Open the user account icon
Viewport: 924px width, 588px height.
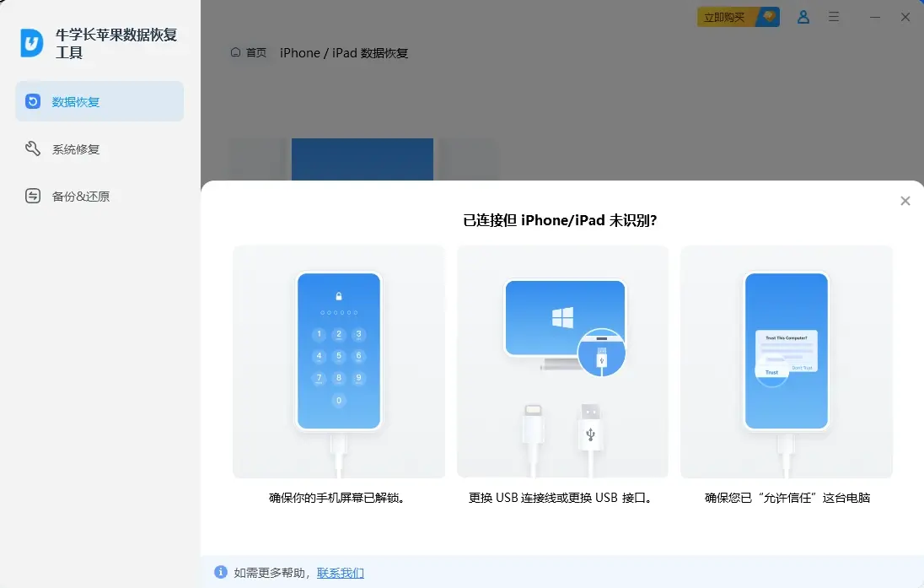[803, 17]
